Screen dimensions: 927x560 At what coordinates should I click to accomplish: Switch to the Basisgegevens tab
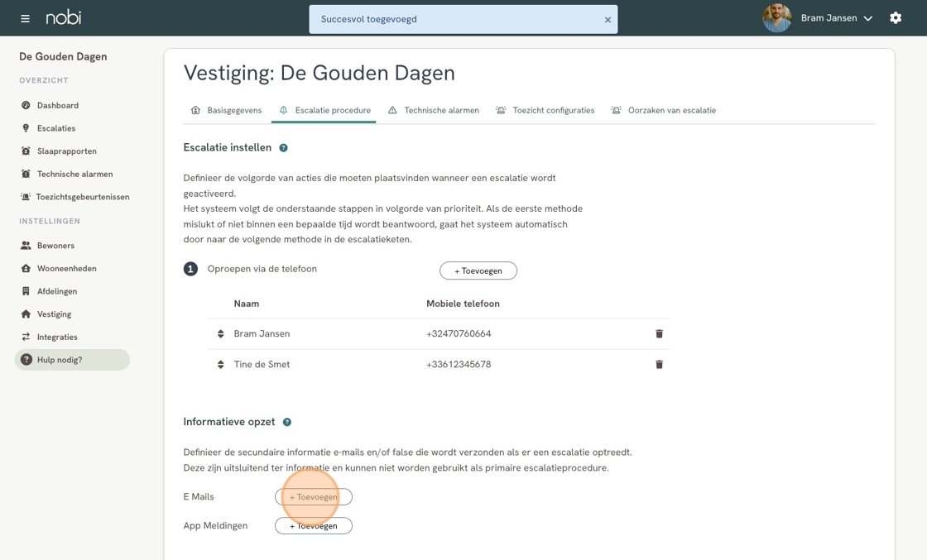point(226,110)
